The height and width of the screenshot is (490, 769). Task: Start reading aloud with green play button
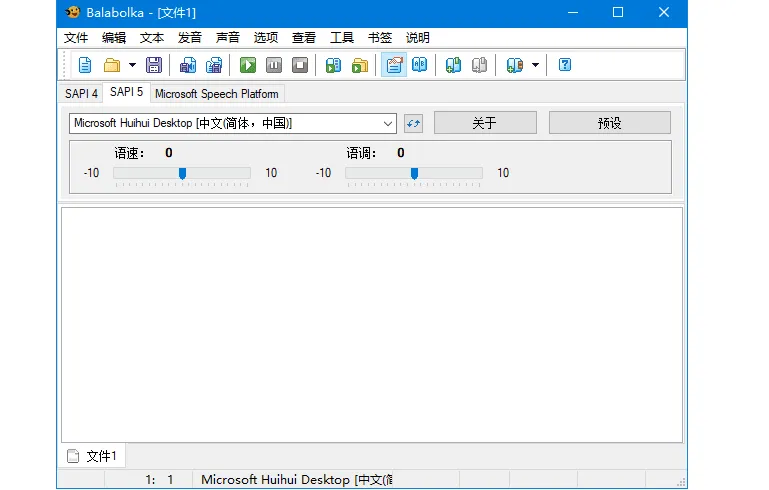248,65
